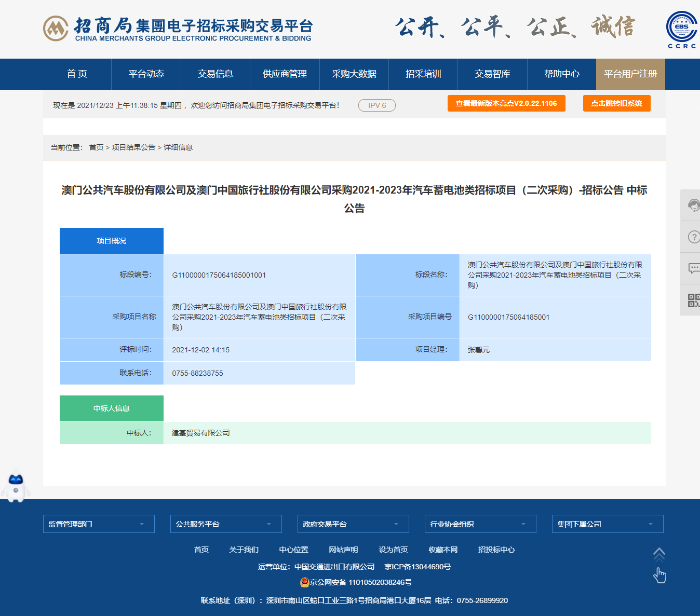Expand the 监督管理部门 dropdown

(x=99, y=524)
